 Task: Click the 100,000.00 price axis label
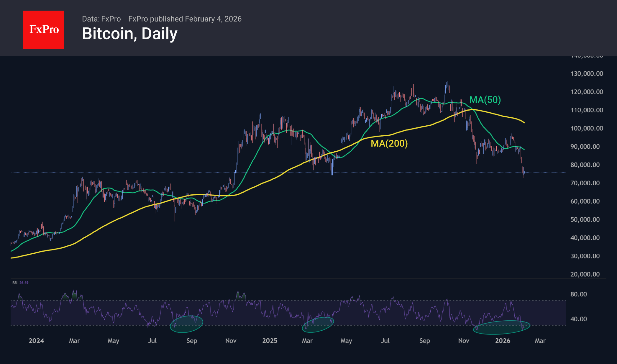tap(587, 128)
